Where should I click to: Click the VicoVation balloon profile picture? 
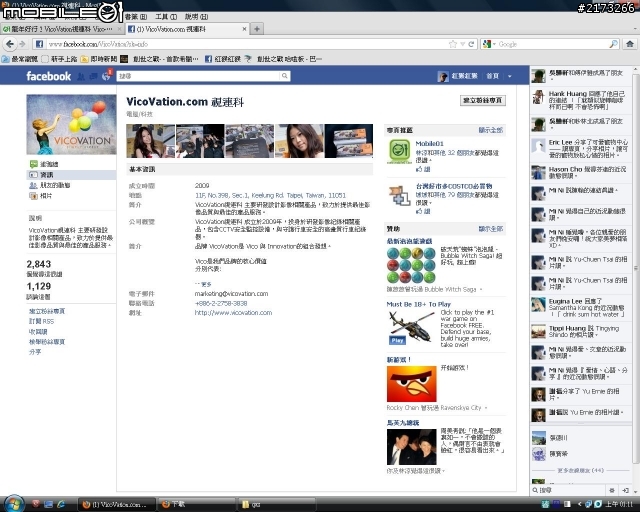pyautogui.click(x=71, y=125)
